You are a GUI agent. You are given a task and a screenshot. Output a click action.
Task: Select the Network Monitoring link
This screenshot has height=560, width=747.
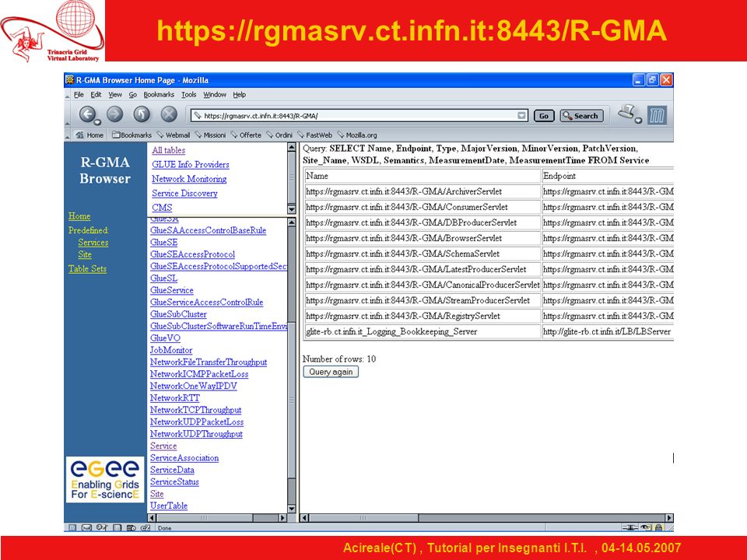[189, 179]
